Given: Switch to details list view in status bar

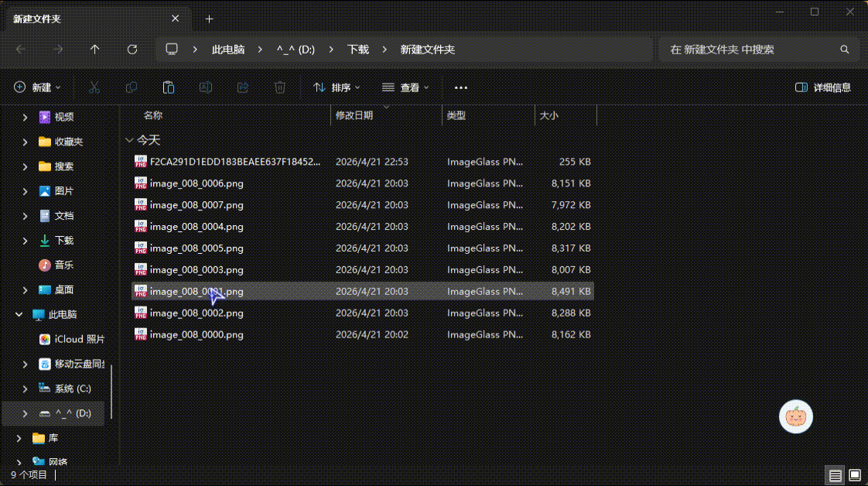Looking at the screenshot, I should click(835, 474).
